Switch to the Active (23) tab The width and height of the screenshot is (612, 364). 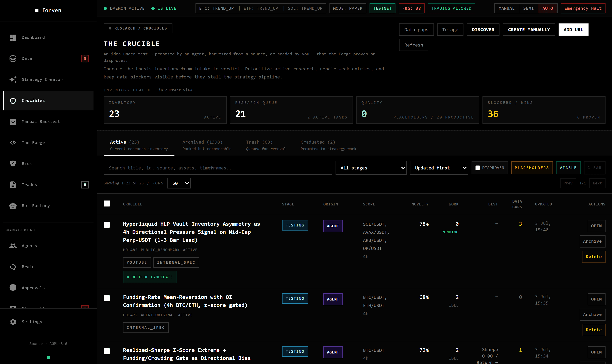click(139, 145)
